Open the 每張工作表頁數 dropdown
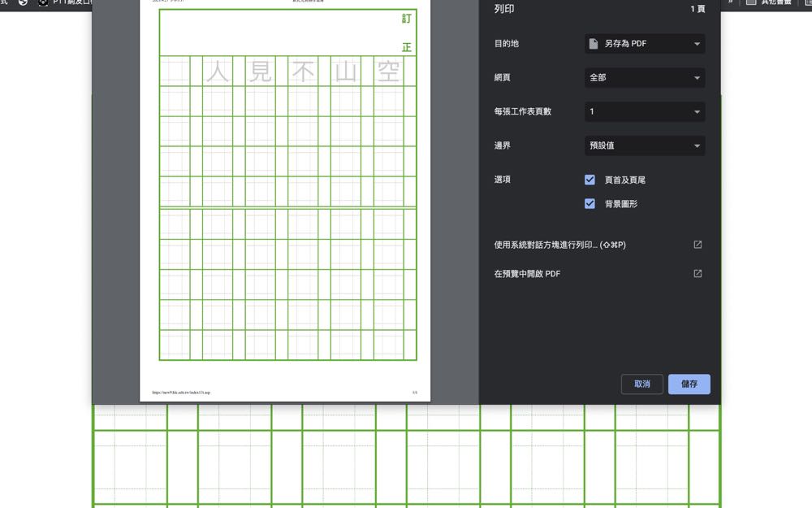This screenshot has width=812, height=508. tap(645, 112)
